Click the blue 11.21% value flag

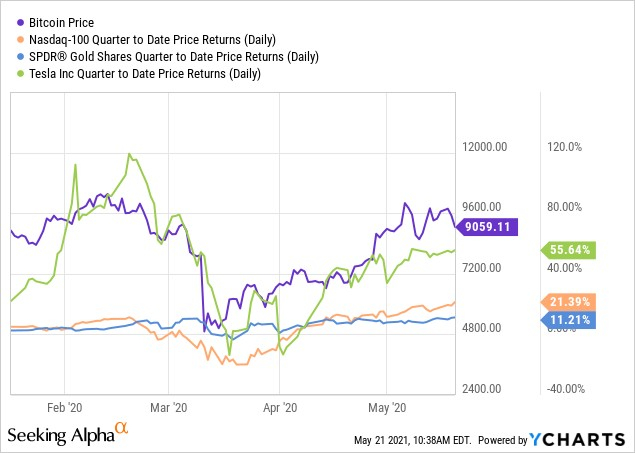point(569,320)
